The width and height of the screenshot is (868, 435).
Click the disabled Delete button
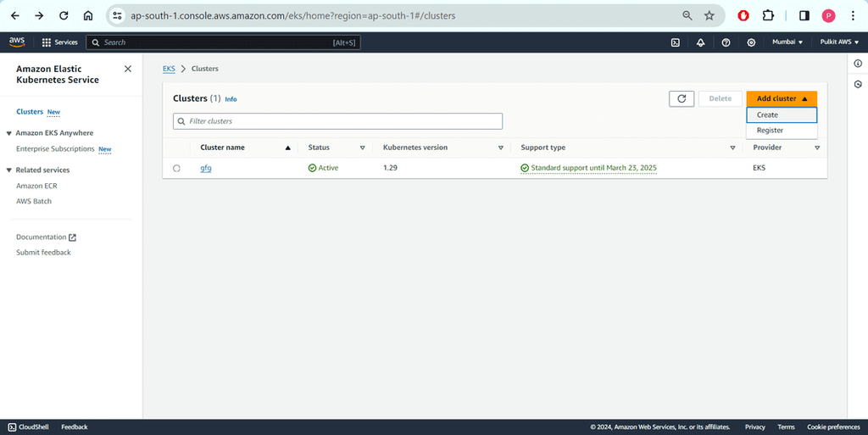[x=721, y=98]
